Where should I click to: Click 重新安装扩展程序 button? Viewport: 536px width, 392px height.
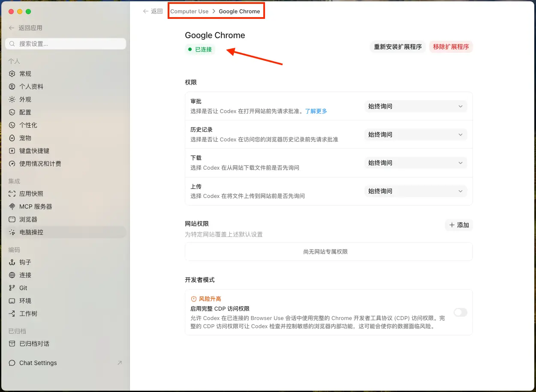coord(398,47)
